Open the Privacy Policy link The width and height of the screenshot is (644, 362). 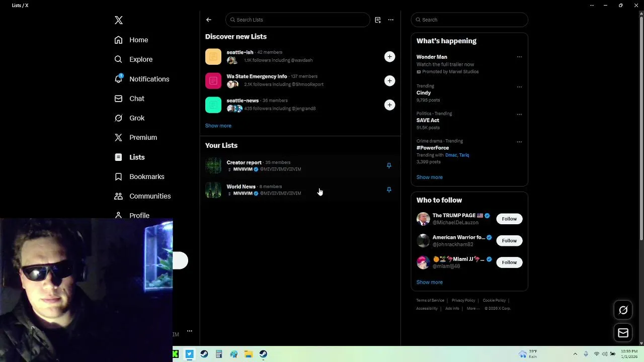click(x=463, y=300)
